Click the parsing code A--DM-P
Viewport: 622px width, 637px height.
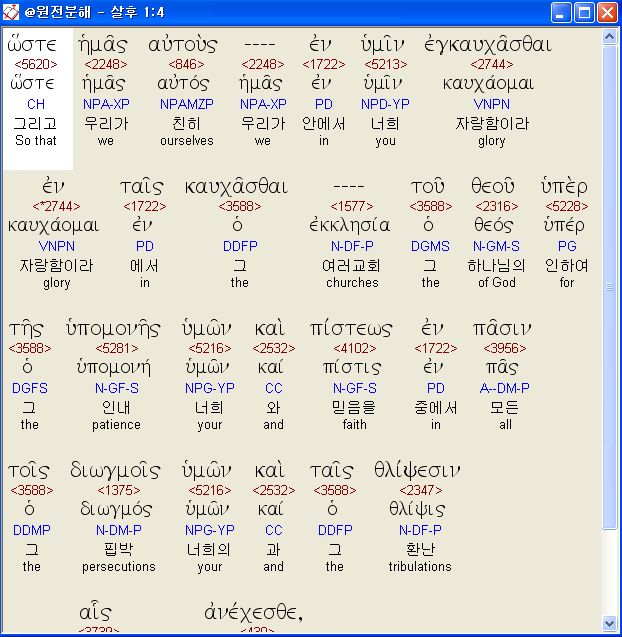(505, 388)
